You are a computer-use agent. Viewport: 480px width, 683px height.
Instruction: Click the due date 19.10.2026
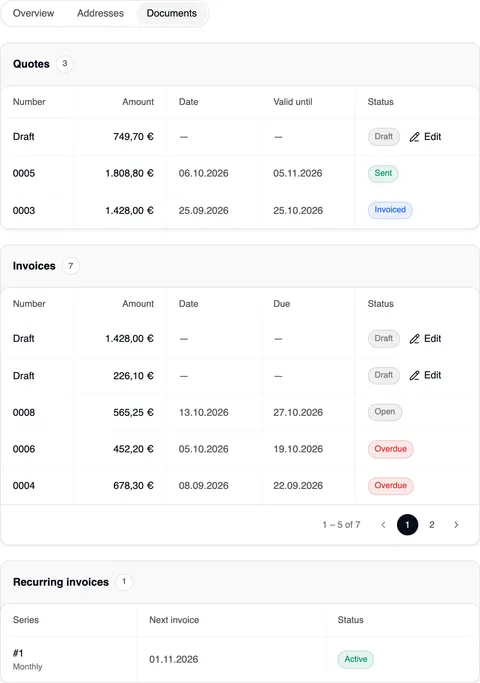coord(298,449)
